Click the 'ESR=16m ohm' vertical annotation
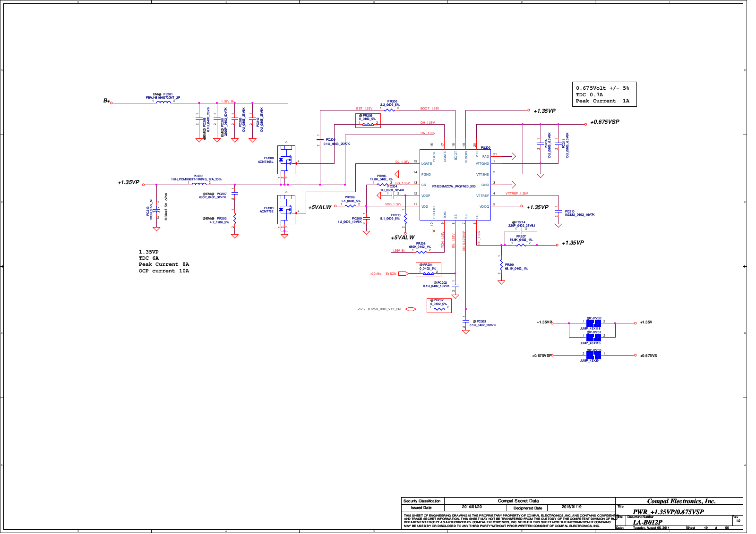The width and height of the screenshot is (756, 534). pos(166,207)
